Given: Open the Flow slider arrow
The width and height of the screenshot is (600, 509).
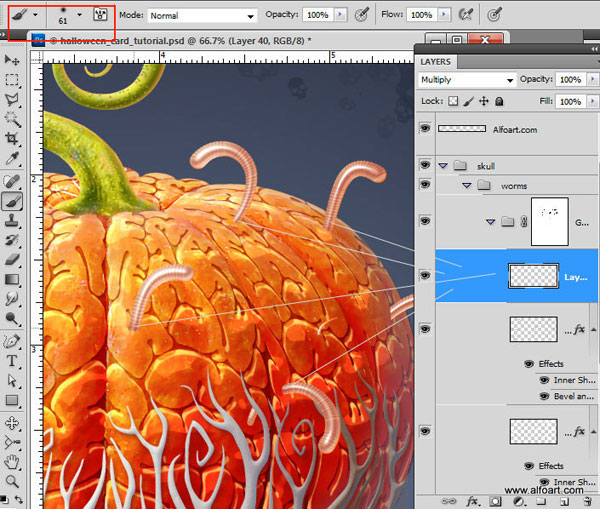Looking at the screenshot, I should click(x=444, y=15).
